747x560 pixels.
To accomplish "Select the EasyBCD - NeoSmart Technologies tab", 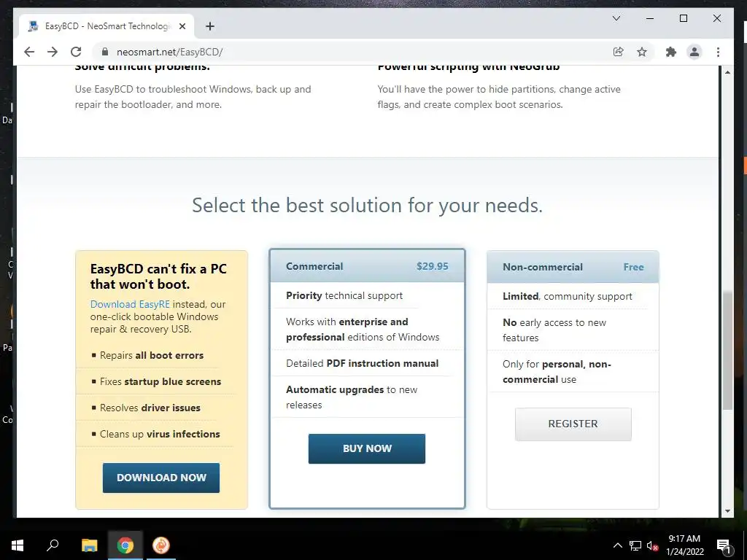I will [x=107, y=26].
